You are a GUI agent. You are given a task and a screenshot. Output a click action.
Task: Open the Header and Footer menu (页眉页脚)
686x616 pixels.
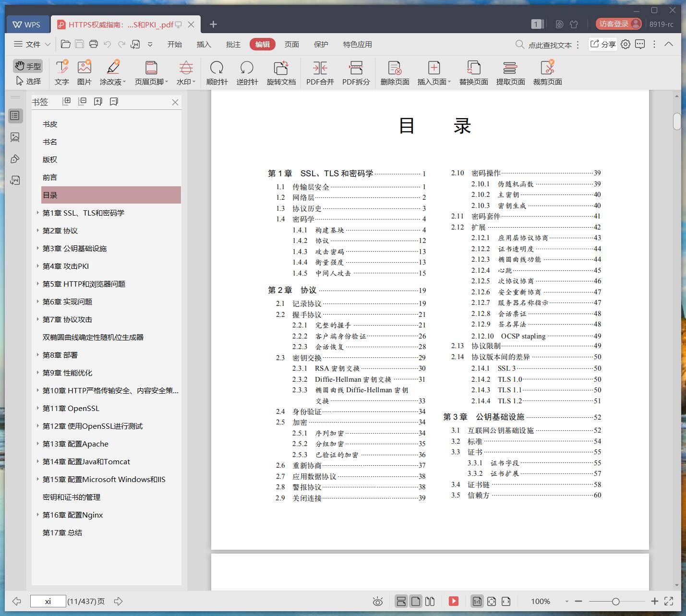pos(151,73)
